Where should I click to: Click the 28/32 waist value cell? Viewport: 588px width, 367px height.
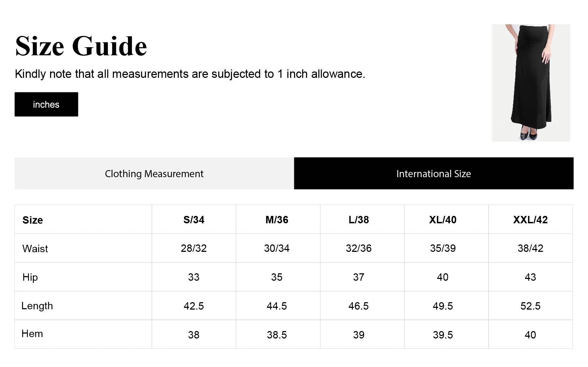pyautogui.click(x=194, y=248)
